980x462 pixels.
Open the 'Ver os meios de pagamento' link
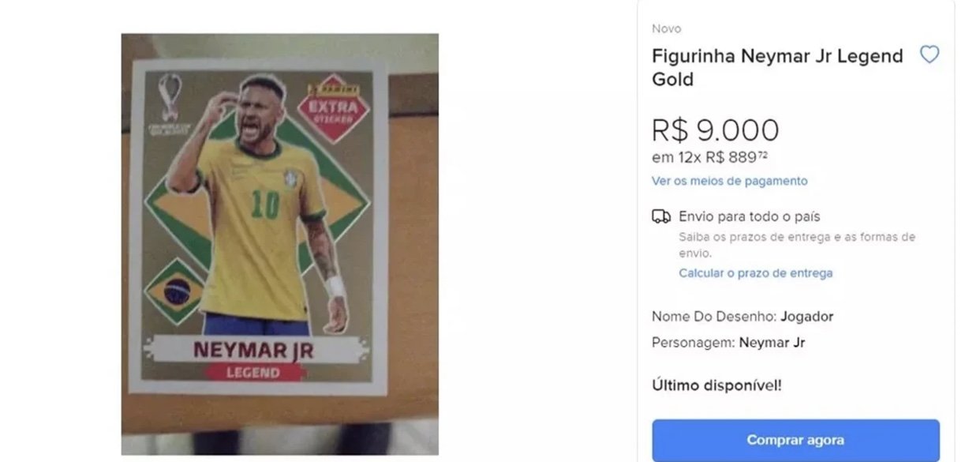click(729, 181)
